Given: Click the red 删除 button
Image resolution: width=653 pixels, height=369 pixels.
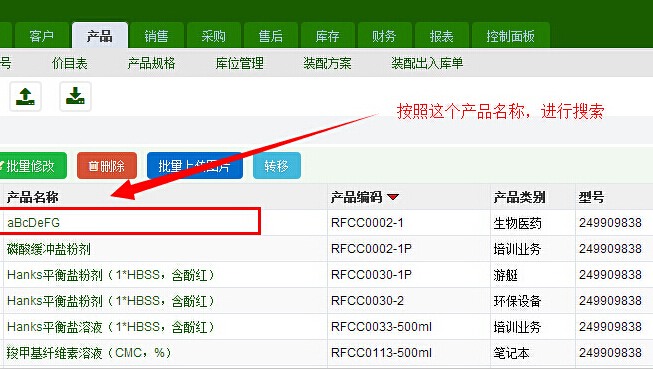Looking at the screenshot, I should pyautogui.click(x=107, y=166).
